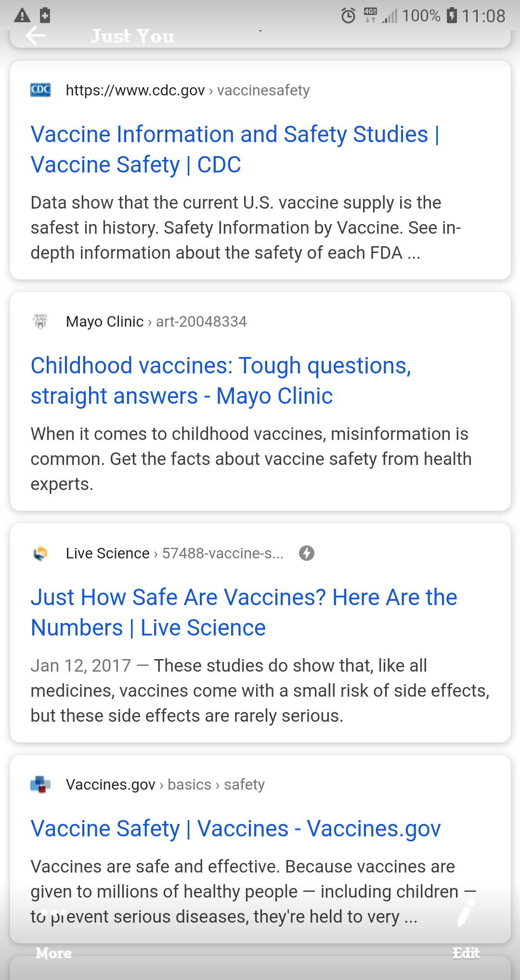Tap the Just You header title
This screenshot has height=980, width=520.
click(x=132, y=36)
